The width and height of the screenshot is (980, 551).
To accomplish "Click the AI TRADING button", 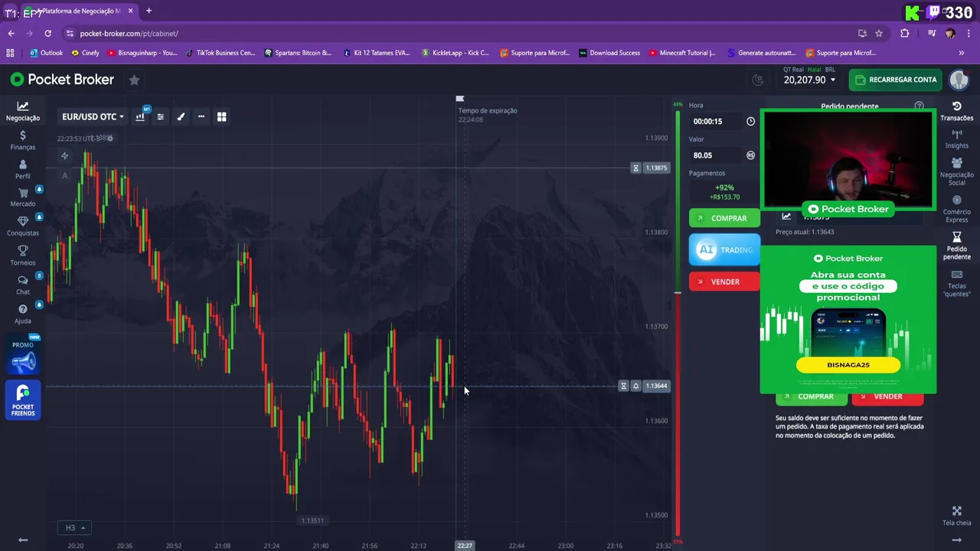I will [724, 249].
